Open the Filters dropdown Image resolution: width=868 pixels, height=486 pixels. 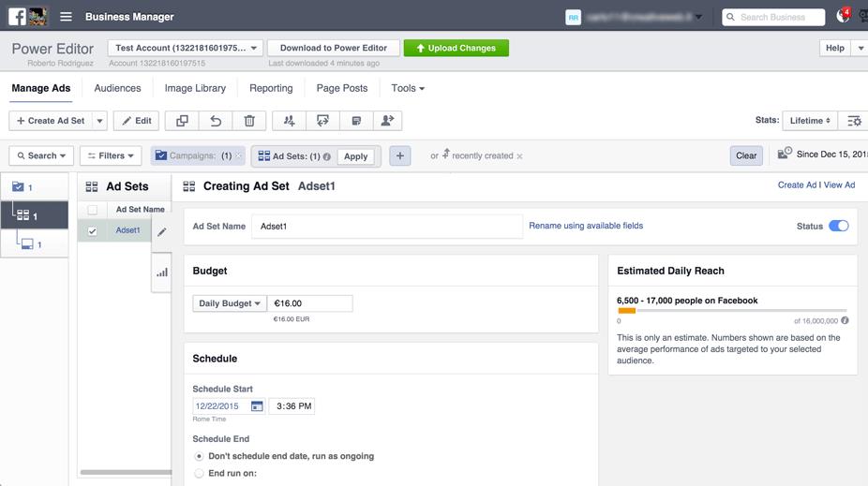pyautogui.click(x=111, y=156)
